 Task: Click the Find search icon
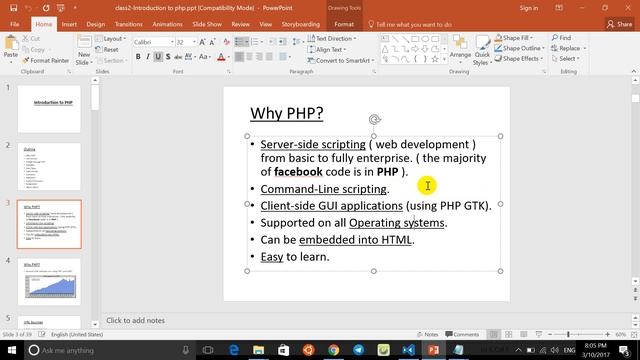(x=561, y=38)
